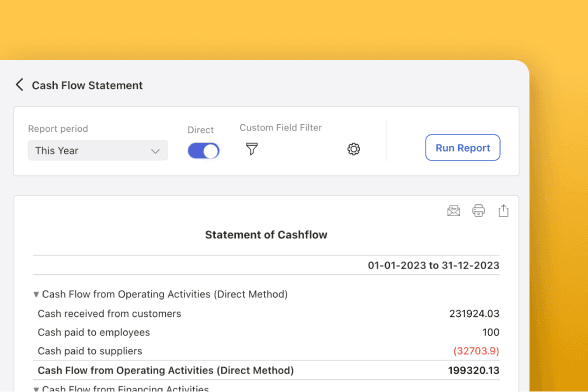
Task: Collapse Cash Flow from Operating Activities section
Action: click(36, 294)
